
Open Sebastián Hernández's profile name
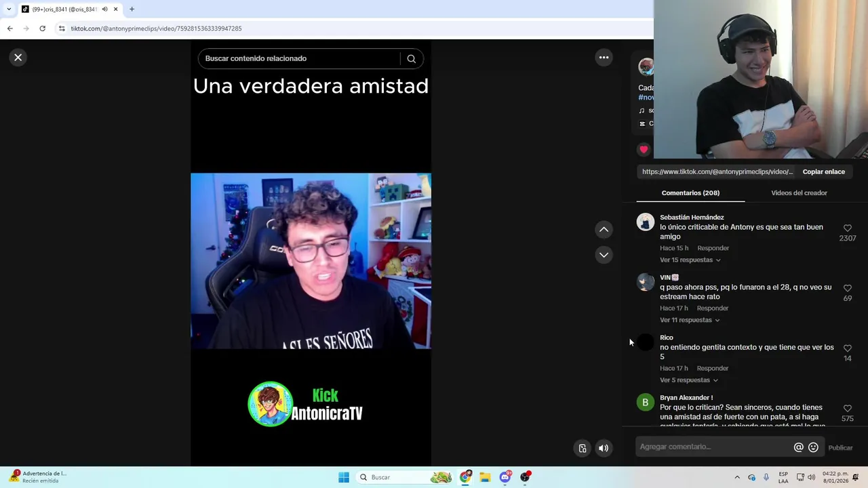(x=692, y=218)
